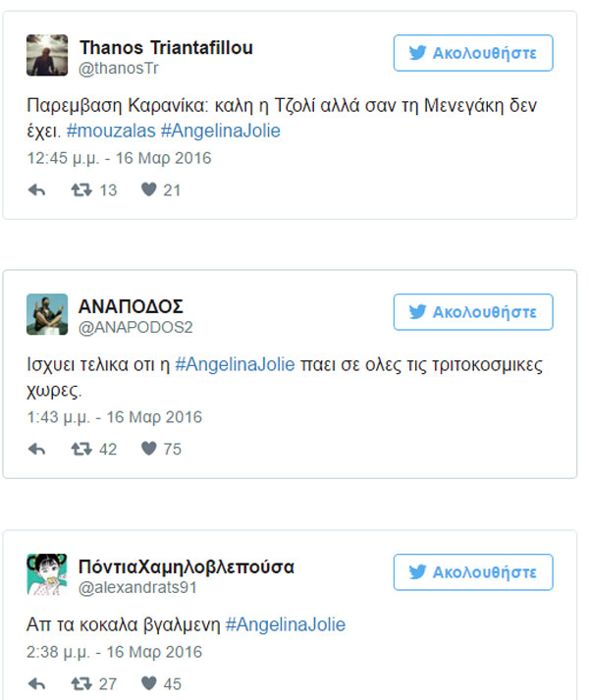Follow ΠόντιαΧαμηλοβλεπούσα with the Ακολουθήστε button
Viewport: 589px width, 700px height.
point(473,572)
